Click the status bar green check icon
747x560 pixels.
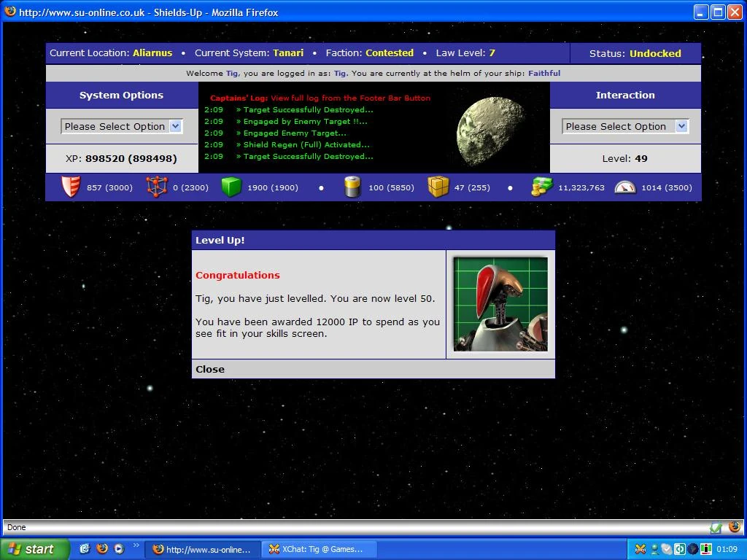[x=716, y=527]
